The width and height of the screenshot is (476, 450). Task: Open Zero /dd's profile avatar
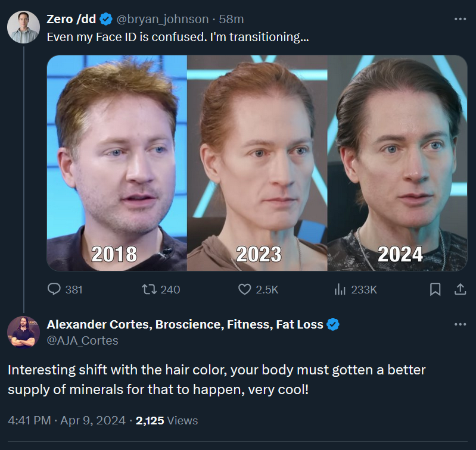tap(23, 27)
